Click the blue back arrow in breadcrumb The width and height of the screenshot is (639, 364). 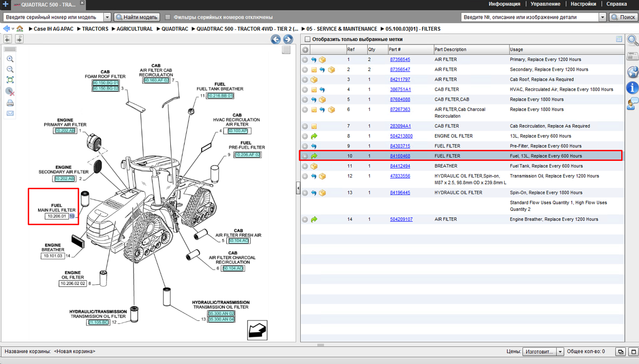(x=6, y=29)
